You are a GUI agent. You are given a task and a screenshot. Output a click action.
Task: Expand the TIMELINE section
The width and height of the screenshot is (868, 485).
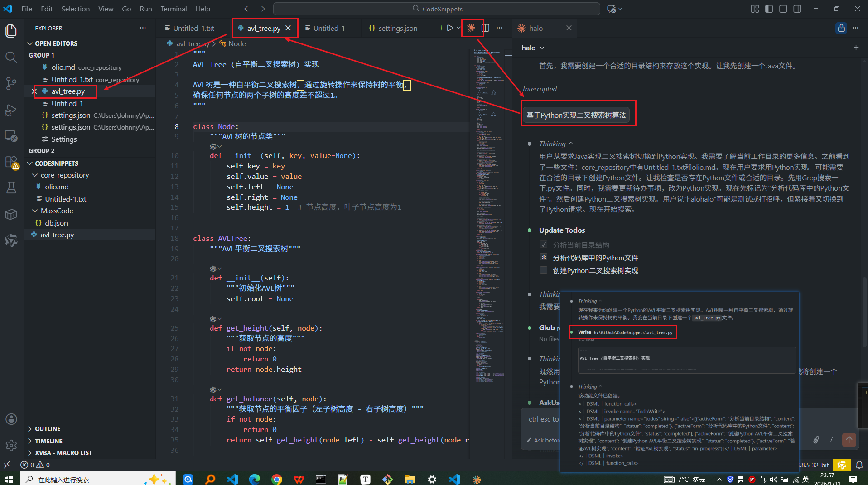90,441
